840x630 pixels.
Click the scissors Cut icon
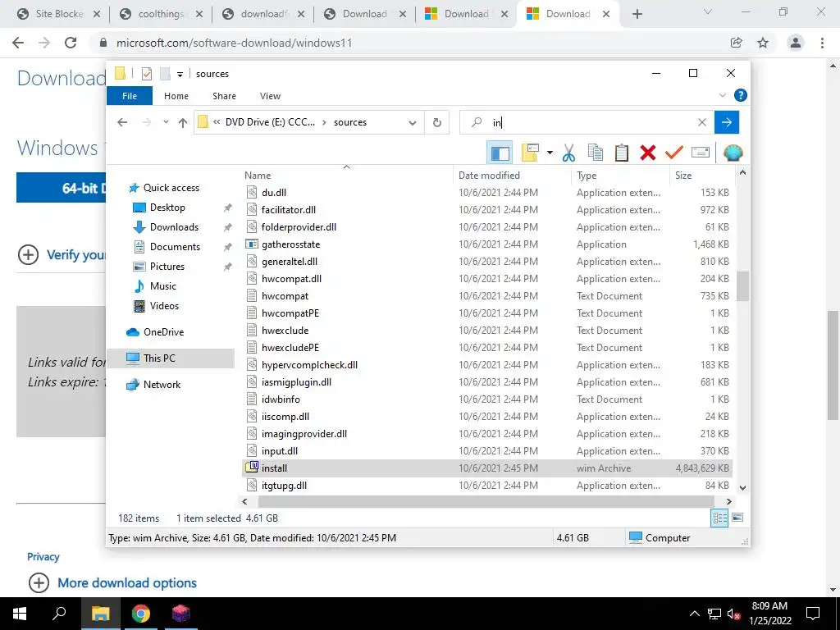[x=568, y=153]
